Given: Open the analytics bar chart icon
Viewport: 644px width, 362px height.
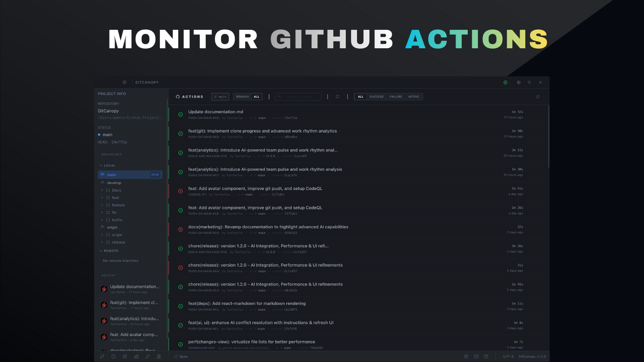Looking at the screenshot, I should click(x=136, y=356).
